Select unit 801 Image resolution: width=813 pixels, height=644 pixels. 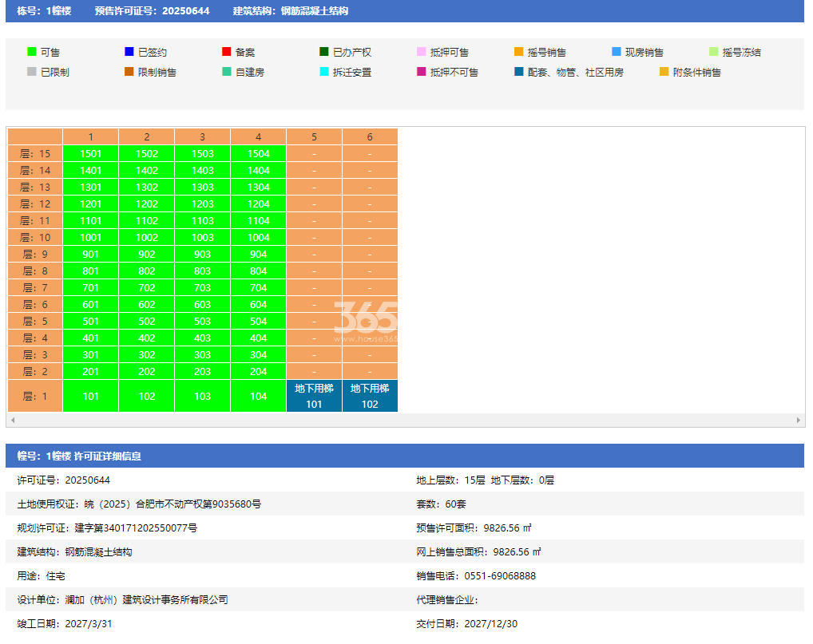pyautogui.click(x=91, y=271)
